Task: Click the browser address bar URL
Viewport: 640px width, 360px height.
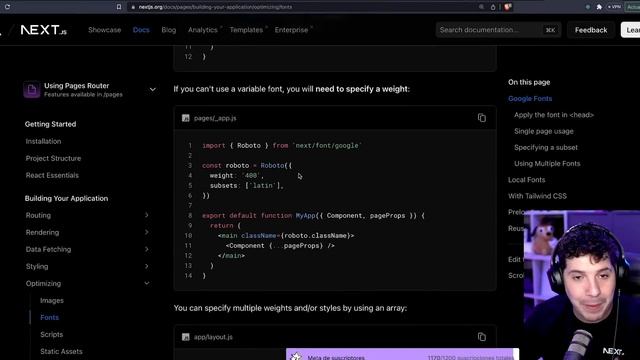Action: pos(215,7)
